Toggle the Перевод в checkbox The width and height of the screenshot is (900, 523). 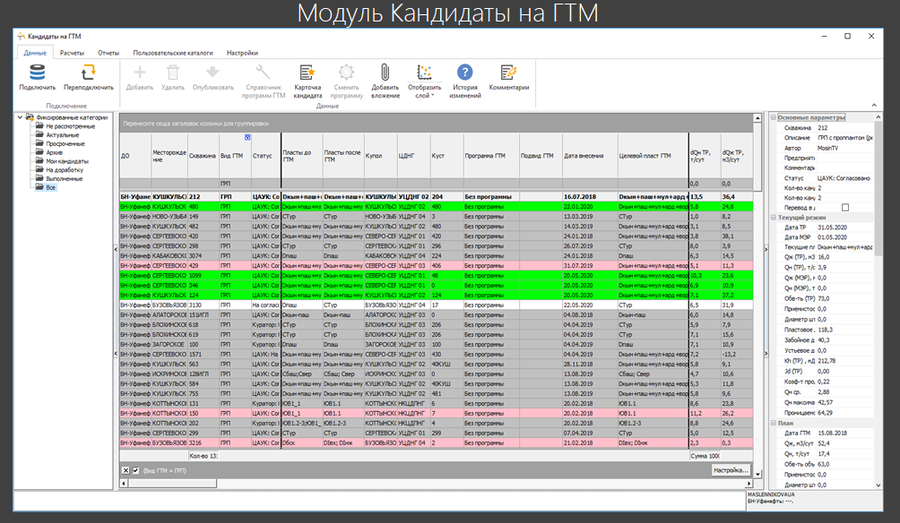click(845, 207)
